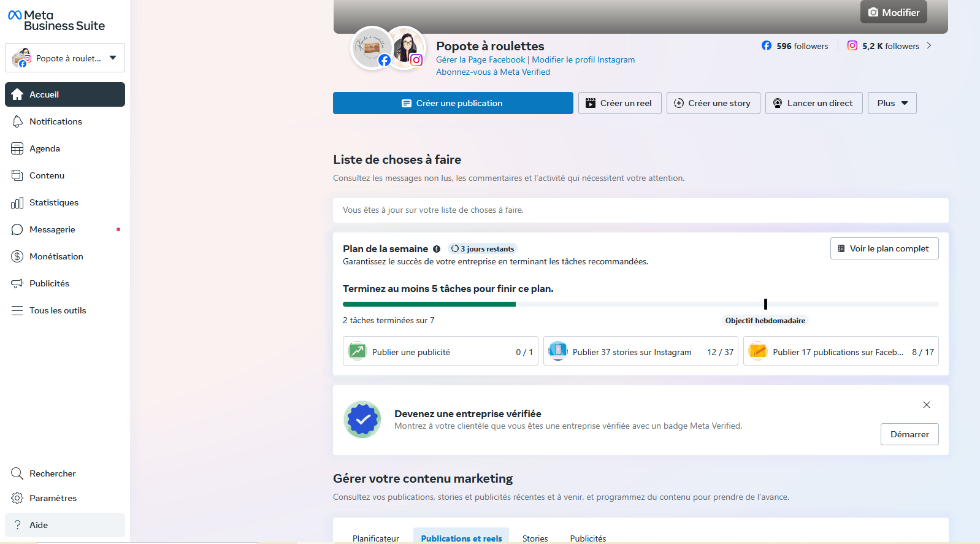Click Voir le plan complet button

coord(884,248)
